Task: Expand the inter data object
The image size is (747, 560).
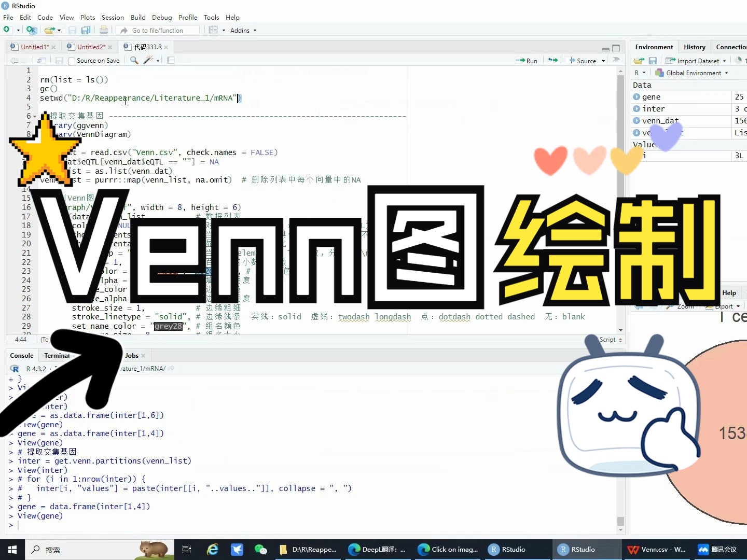Action: coord(637,109)
